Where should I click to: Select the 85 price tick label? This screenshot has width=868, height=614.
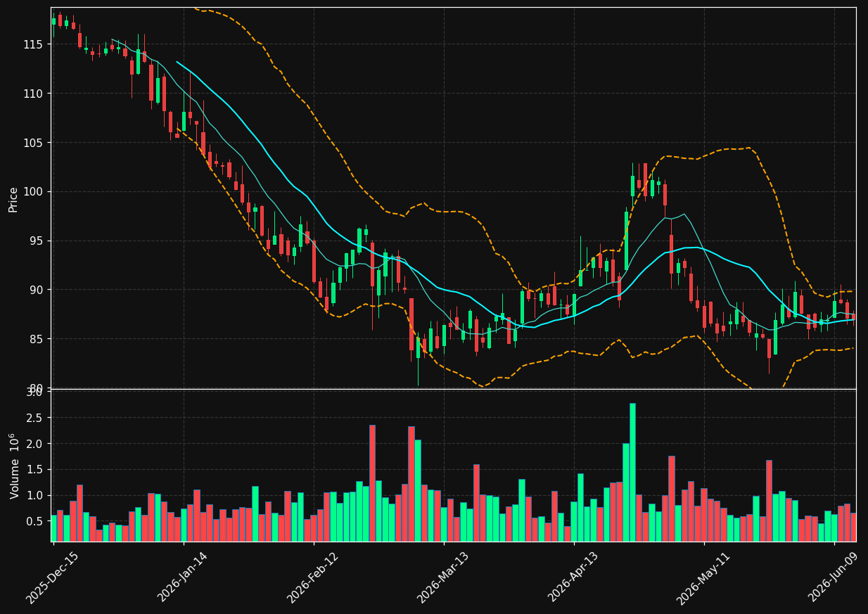click(36, 339)
